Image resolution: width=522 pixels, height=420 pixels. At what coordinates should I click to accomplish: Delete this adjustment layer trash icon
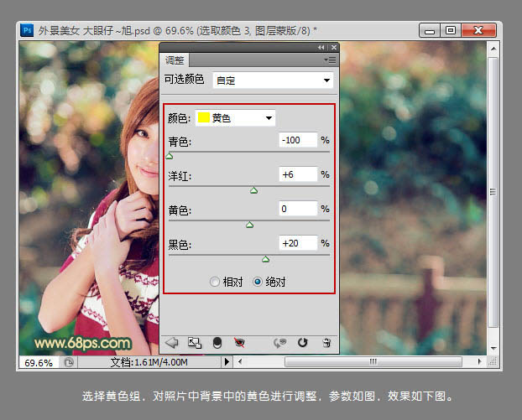(x=326, y=342)
